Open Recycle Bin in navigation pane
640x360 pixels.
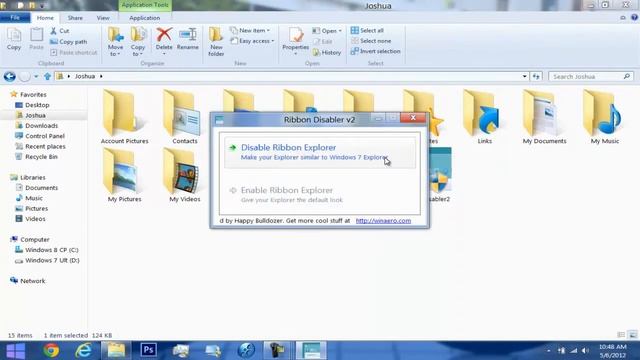click(x=41, y=157)
